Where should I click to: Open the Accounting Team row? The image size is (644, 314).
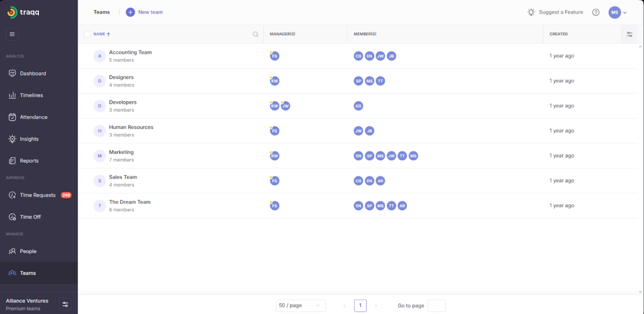tap(130, 53)
